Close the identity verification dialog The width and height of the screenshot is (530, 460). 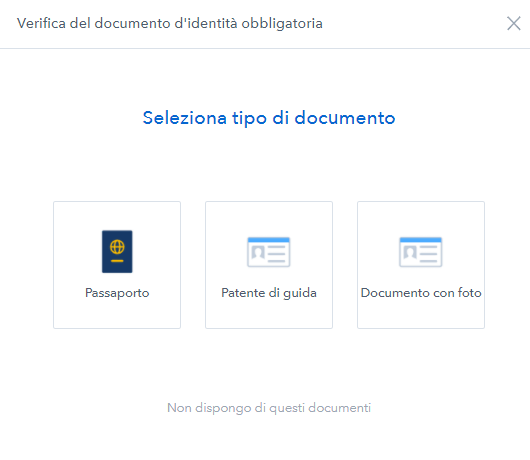pyautogui.click(x=513, y=23)
